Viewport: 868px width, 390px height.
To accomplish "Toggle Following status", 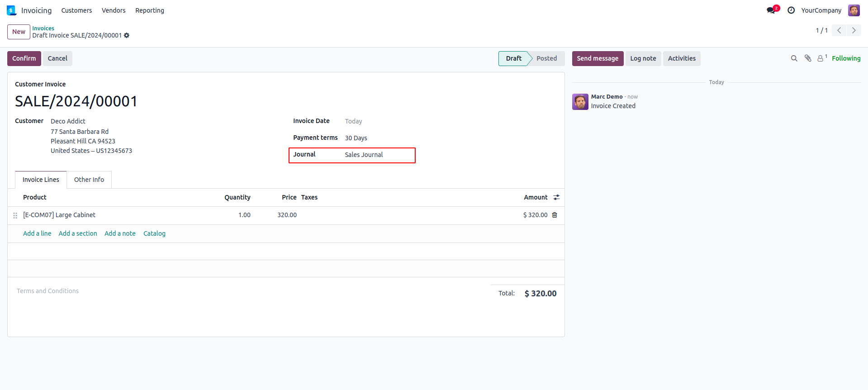I will click(x=846, y=58).
